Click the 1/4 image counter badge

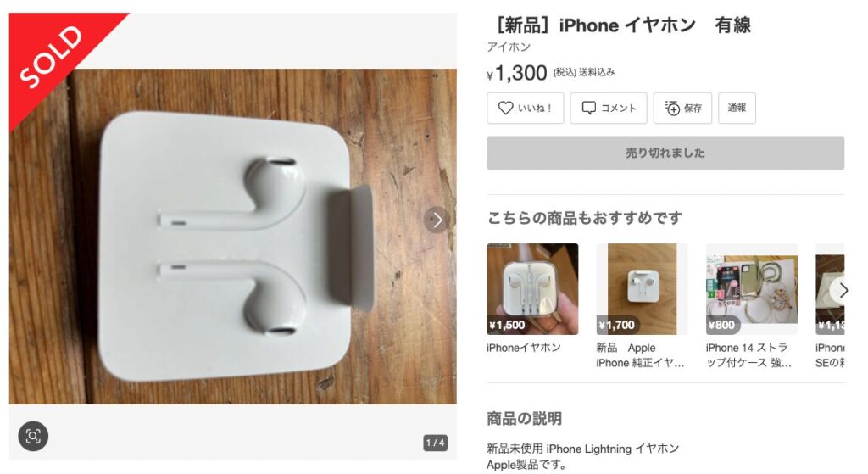pyautogui.click(x=435, y=443)
